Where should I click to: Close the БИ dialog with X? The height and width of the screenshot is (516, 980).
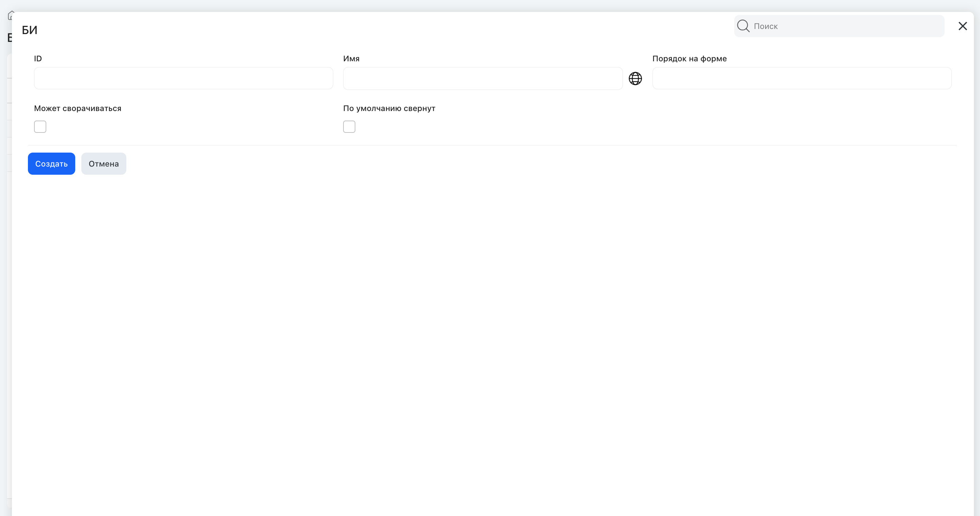tap(963, 26)
